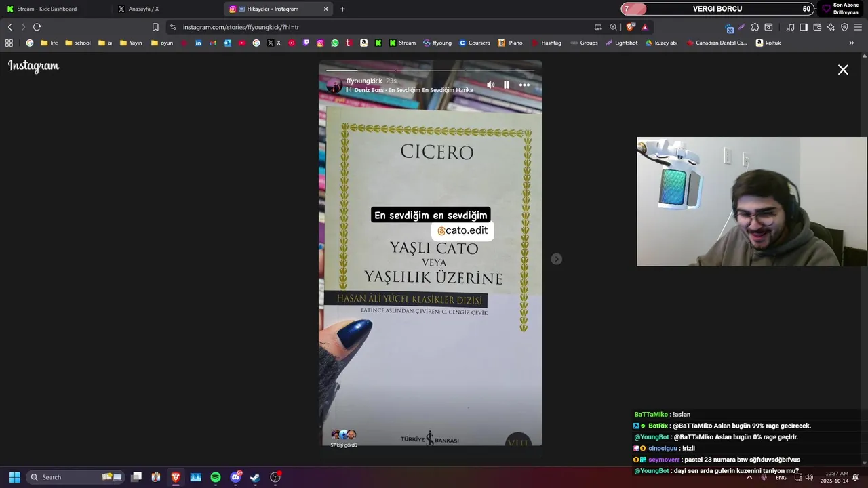Viewport: 868px width, 488px height.
Task: Open Brave Rewards triangle icon
Action: point(644,27)
